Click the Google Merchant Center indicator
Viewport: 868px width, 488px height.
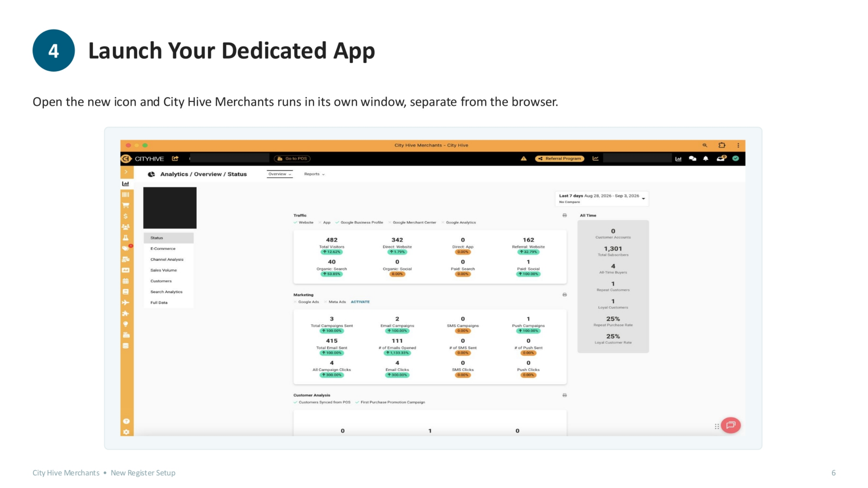[x=412, y=223]
